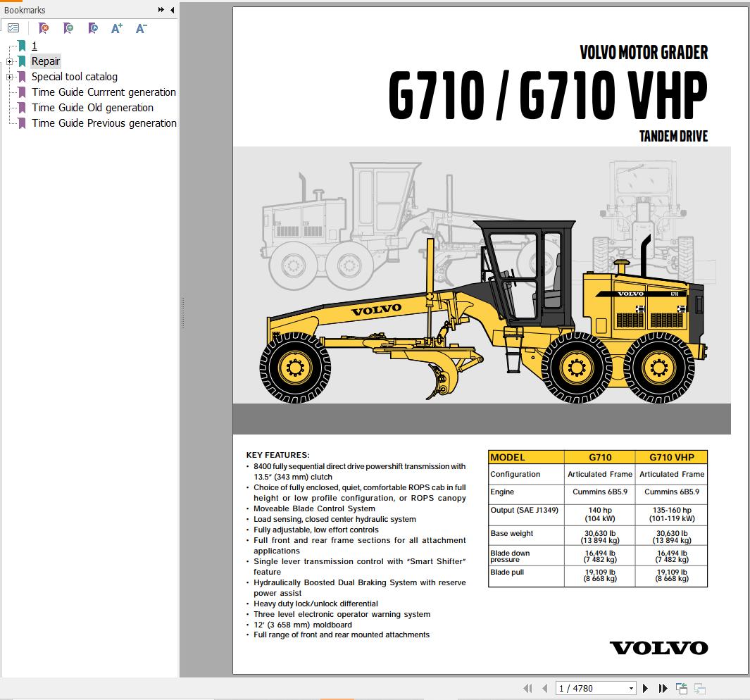Click the 140 hp (104 kW) cell
Image resolution: width=750 pixels, height=700 pixels.
[600, 514]
